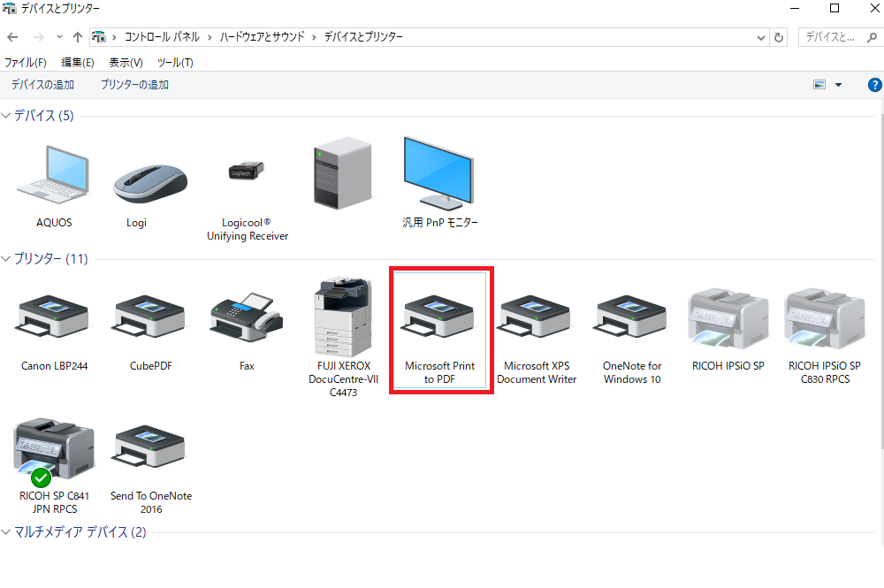Open the address bar history dropdown
This screenshot has width=884, height=588.
(x=760, y=38)
